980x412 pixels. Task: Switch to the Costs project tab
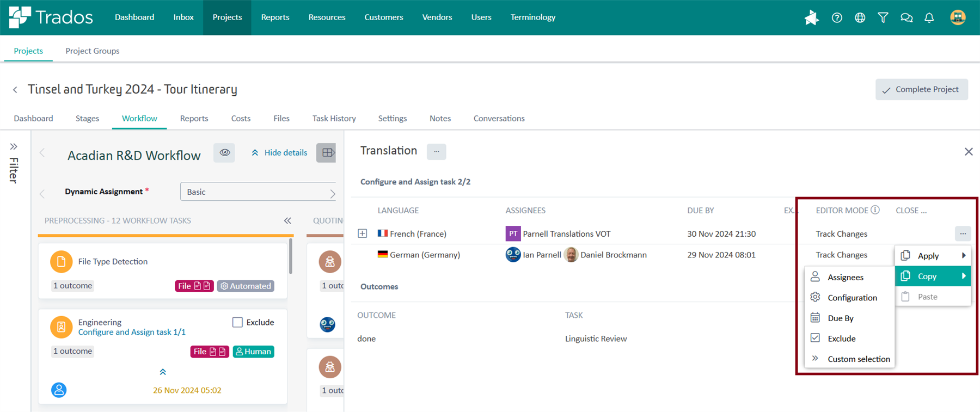coord(241,118)
